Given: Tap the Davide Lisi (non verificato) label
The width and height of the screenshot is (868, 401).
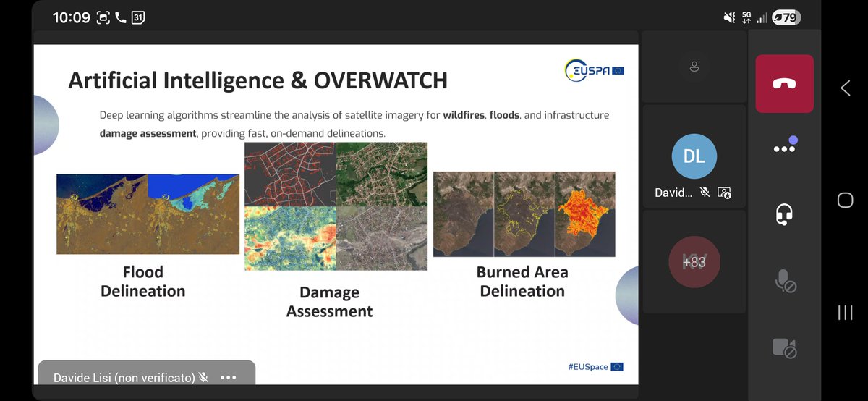Looking at the screenshot, I should pos(124,378).
